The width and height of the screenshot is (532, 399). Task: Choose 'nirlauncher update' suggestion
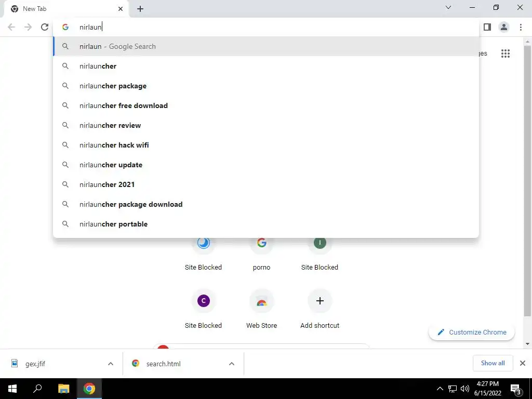[266, 165]
